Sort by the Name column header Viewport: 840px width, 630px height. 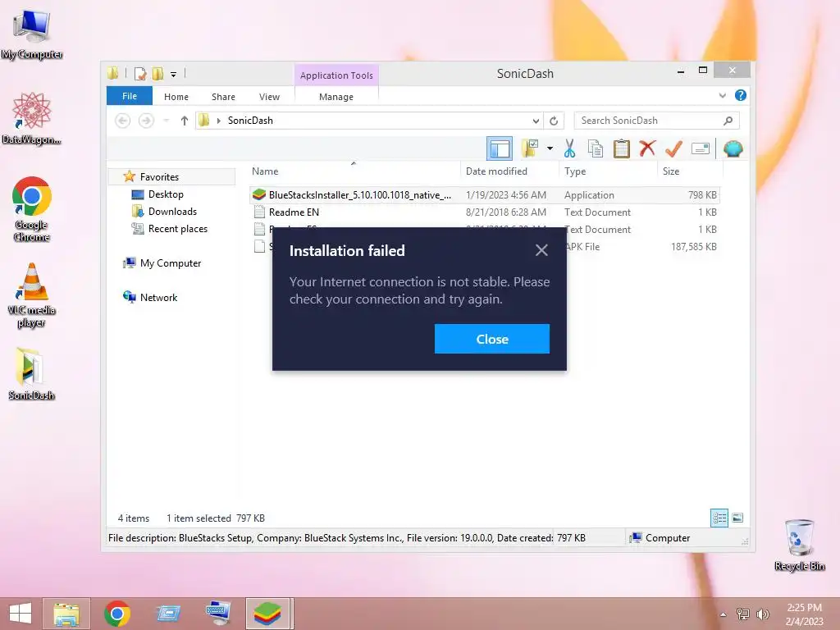(x=354, y=171)
